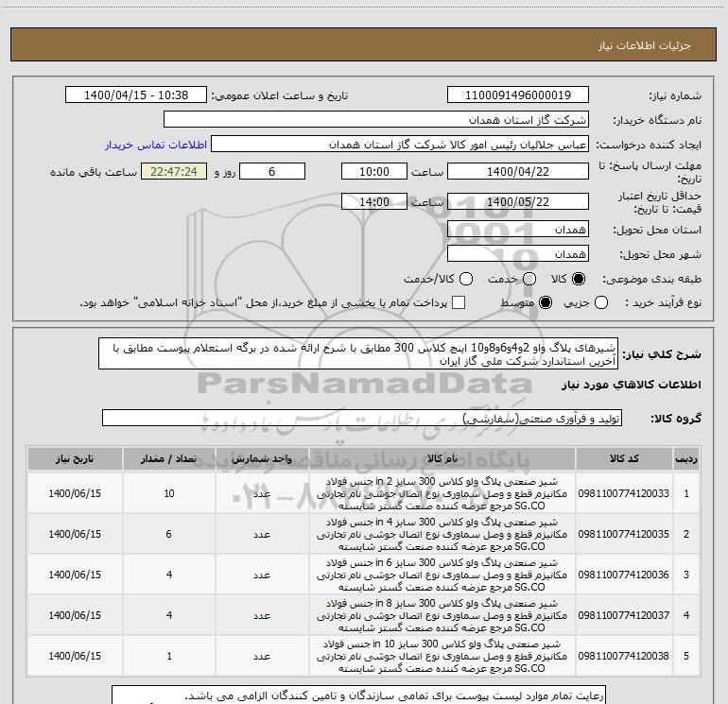This screenshot has height=704, width=728.
Task: Click response deadline date 1400/04/22
Action: 518,171
